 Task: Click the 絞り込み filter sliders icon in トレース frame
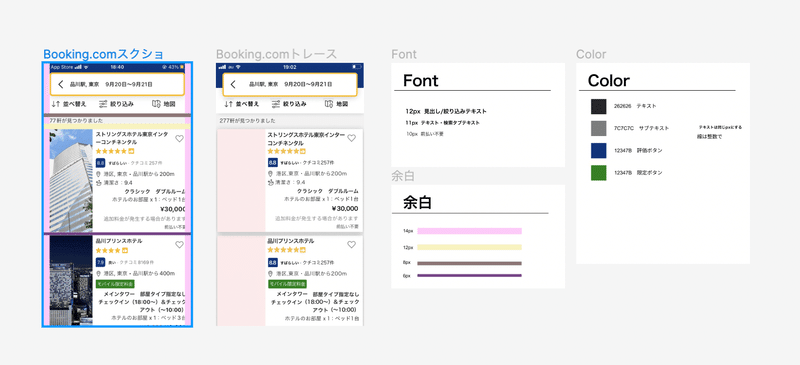(x=276, y=104)
